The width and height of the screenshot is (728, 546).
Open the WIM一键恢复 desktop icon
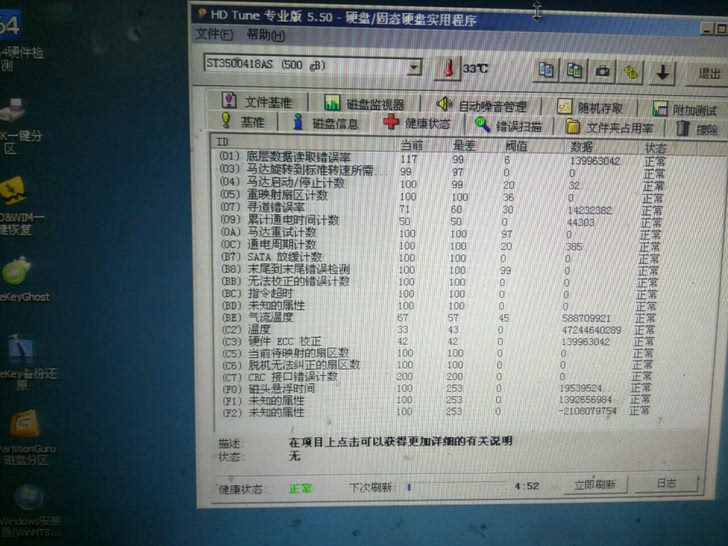pos(19,205)
